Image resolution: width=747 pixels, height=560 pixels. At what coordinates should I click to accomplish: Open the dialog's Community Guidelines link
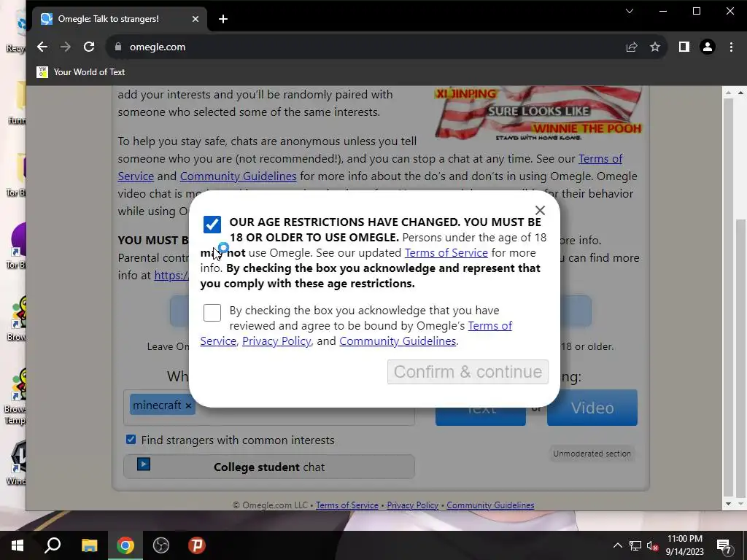point(398,341)
